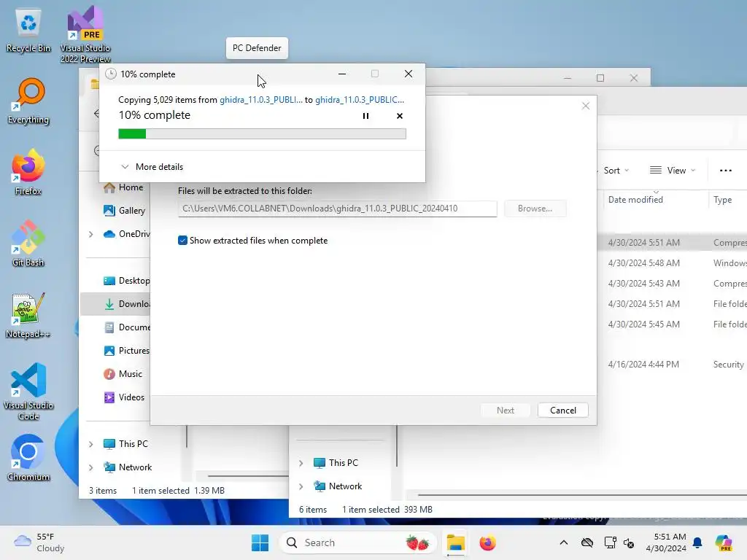Click the copy progress bar

click(262, 134)
